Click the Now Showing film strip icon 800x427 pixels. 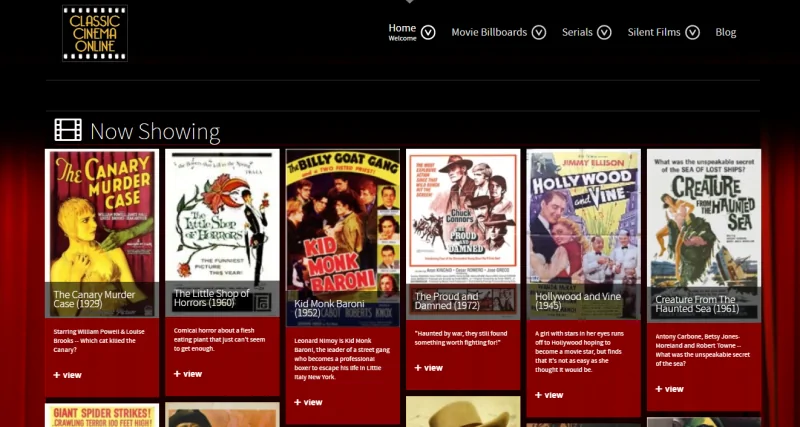pyautogui.click(x=68, y=130)
